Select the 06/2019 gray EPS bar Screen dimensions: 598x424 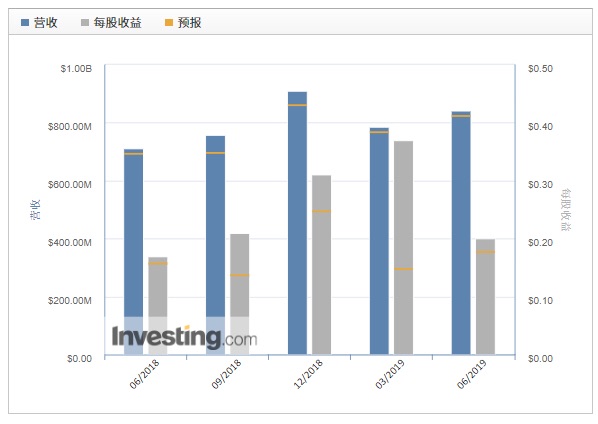(x=485, y=297)
